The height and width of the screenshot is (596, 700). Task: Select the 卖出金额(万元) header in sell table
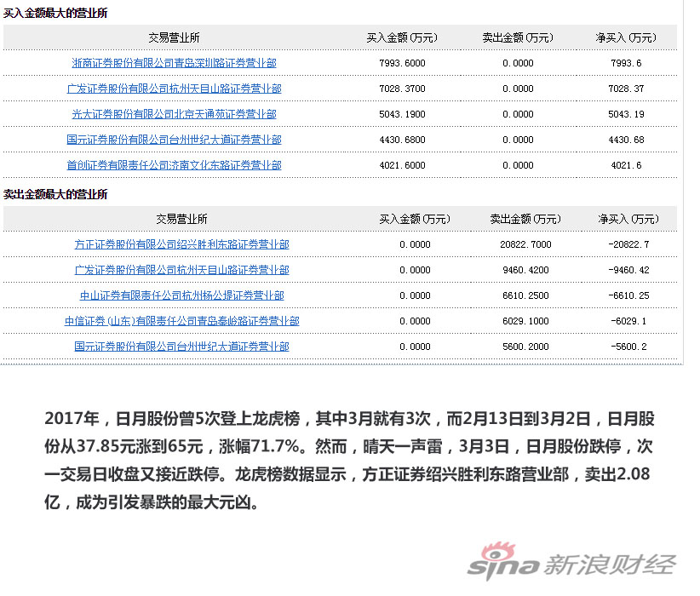click(x=525, y=218)
